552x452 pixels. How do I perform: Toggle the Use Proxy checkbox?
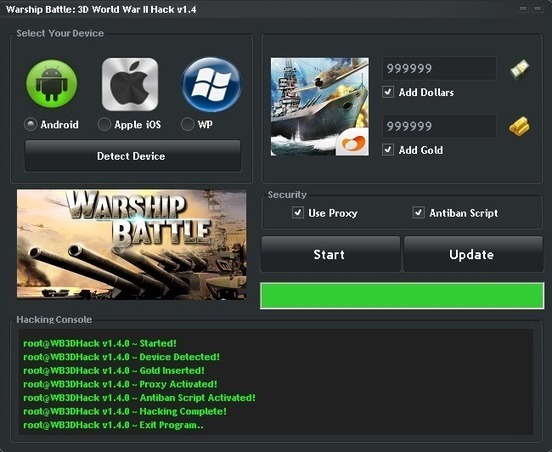pos(298,213)
